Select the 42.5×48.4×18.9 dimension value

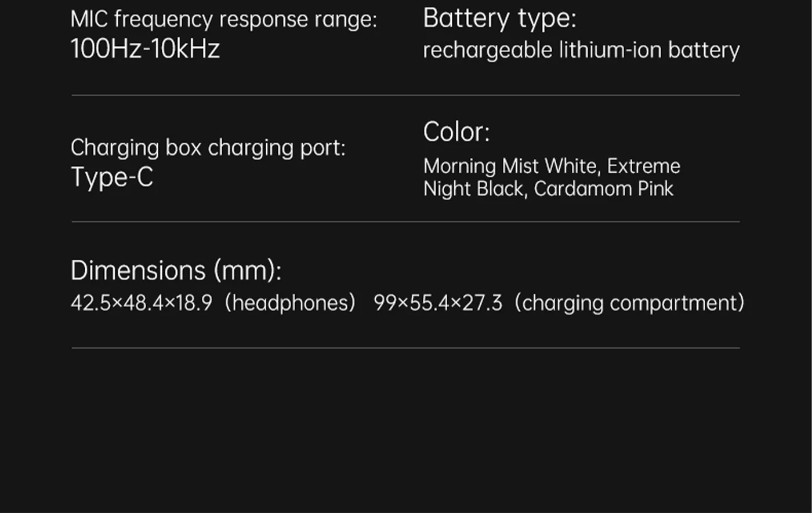tap(142, 303)
